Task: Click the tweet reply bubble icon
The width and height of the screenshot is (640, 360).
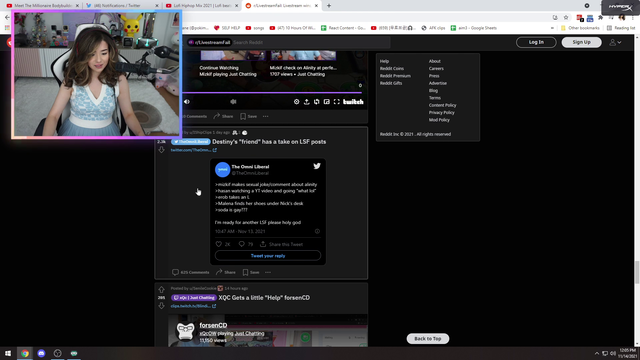Action: click(x=242, y=244)
